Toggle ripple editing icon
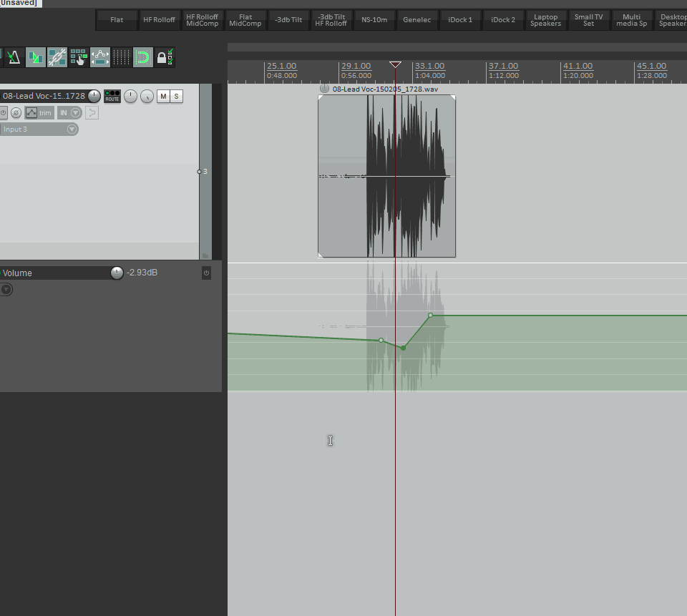 (79, 57)
